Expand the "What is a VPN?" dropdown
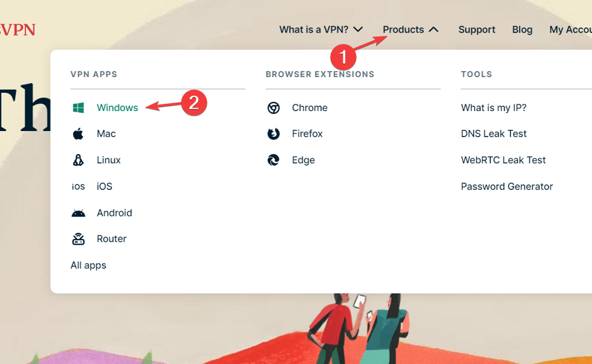 click(x=321, y=30)
